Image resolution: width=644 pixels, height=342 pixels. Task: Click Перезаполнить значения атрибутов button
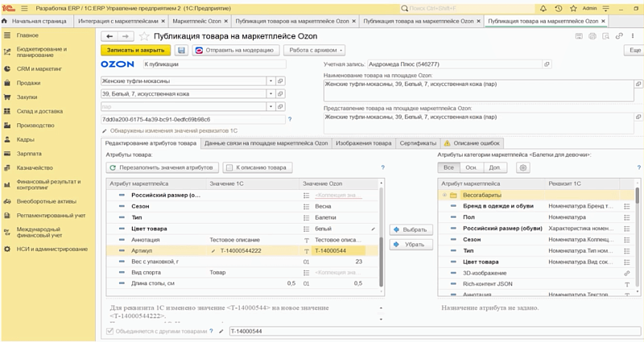(162, 167)
